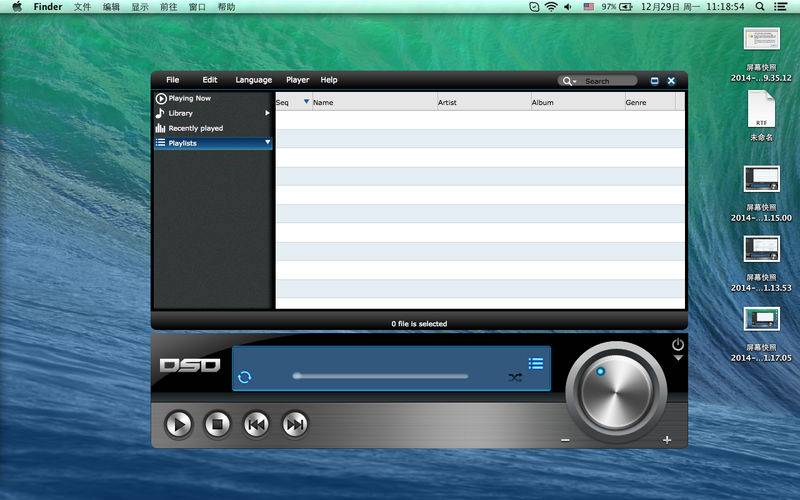Toggle the playlist view icon in the display
Viewport: 800px width, 500px height.
(536, 364)
